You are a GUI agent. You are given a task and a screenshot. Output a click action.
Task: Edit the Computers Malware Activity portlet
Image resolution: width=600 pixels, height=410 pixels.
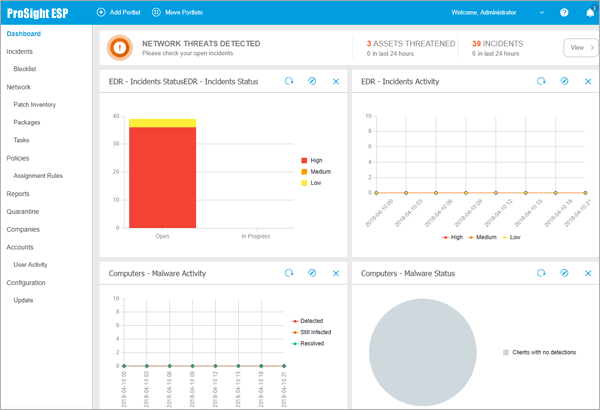(312, 273)
